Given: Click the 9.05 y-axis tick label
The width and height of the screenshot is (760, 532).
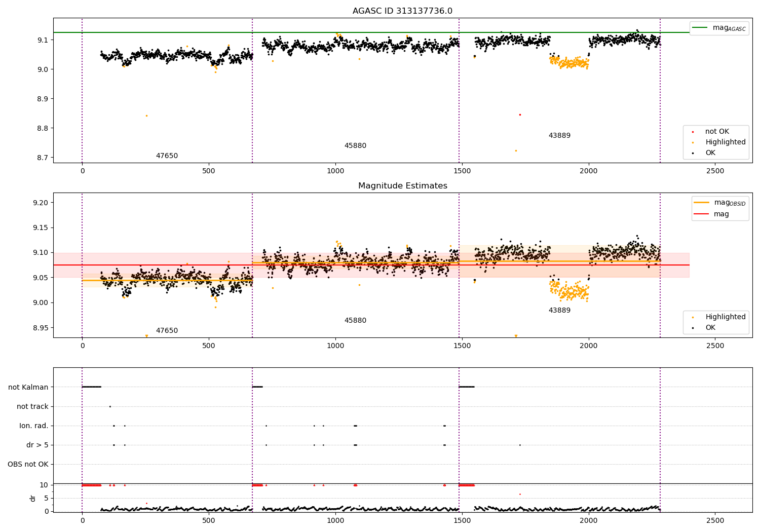Looking at the screenshot, I should click(x=42, y=278).
